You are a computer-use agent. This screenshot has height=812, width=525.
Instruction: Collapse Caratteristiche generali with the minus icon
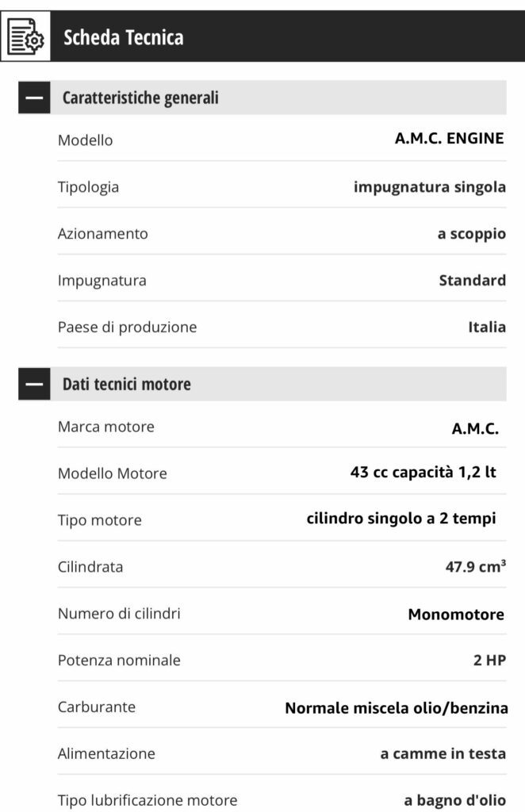tap(34, 98)
